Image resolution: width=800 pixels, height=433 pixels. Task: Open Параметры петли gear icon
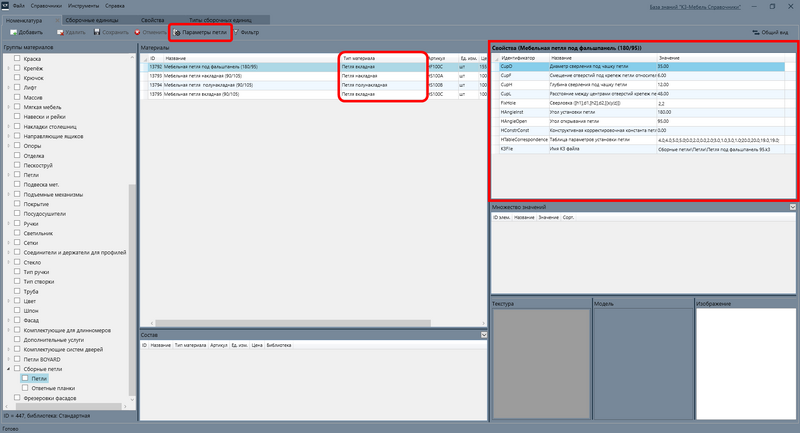coord(177,32)
